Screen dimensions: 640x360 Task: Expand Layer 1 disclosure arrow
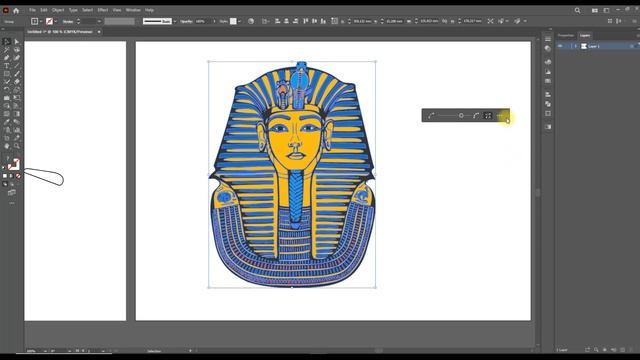click(x=576, y=46)
